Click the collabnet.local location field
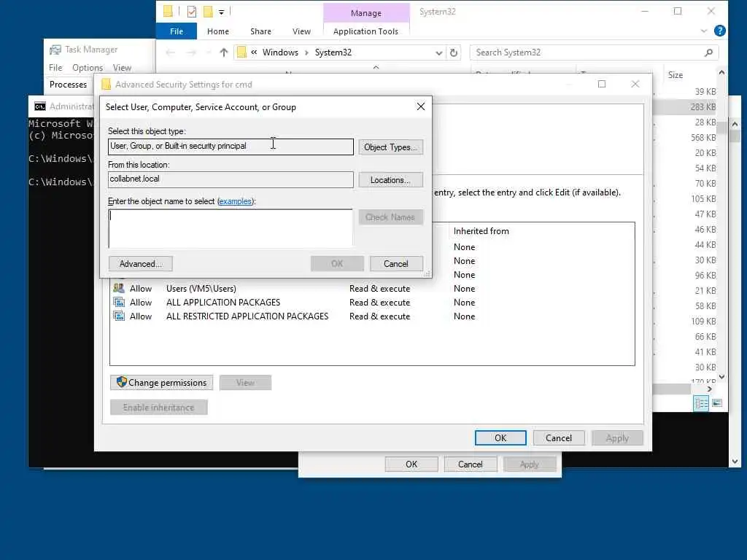Image resolution: width=747 pixels, height=560 pixels. point(231,179)
